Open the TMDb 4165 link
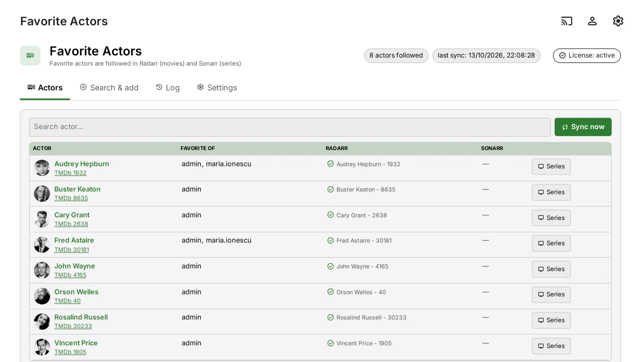The height and width of the screenshot is (362, 644). tap(70, 275)
